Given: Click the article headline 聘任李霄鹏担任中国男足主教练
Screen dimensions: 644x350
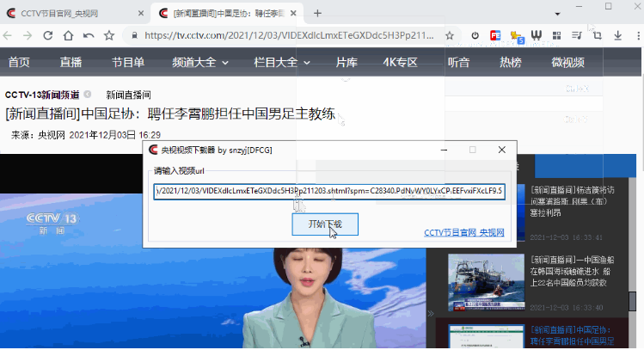Looking at the screenshot, I should coord(241,114).
